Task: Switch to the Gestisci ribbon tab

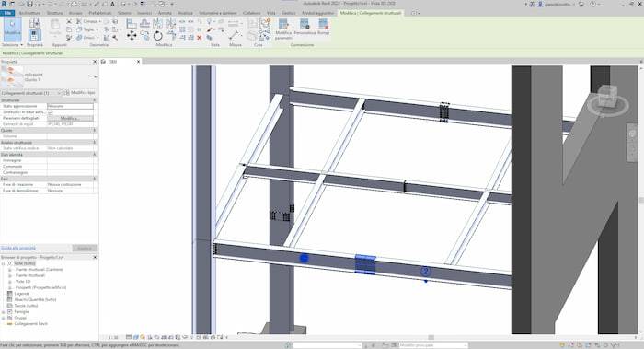Action: click(x=288, y=13)
